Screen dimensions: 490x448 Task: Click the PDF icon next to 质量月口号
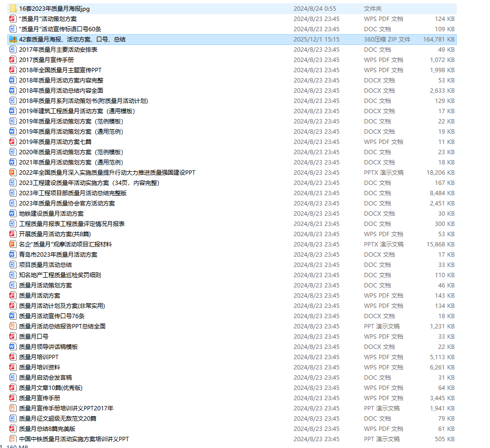[13, 336]
